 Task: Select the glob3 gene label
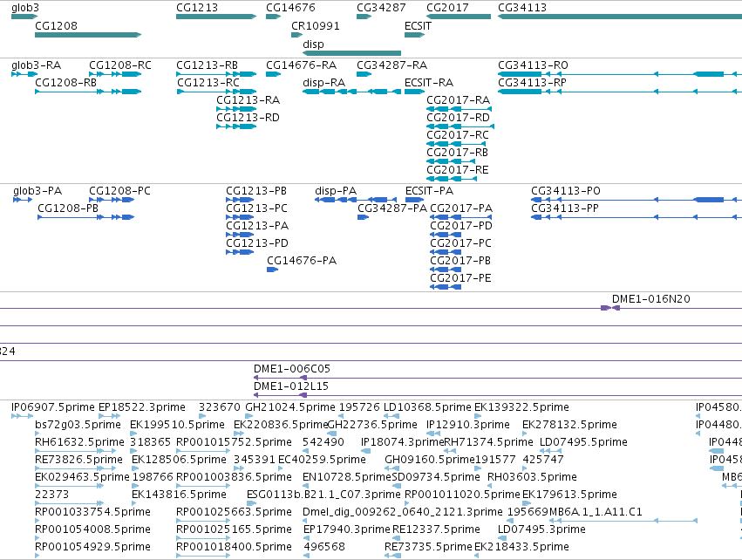[25, 8]
